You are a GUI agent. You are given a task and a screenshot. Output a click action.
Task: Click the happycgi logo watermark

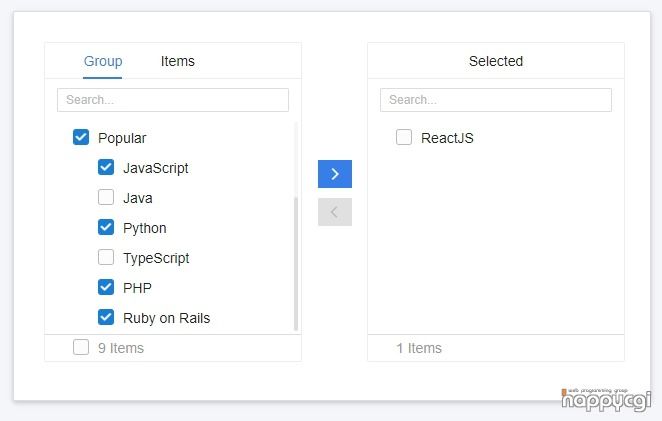606,399
